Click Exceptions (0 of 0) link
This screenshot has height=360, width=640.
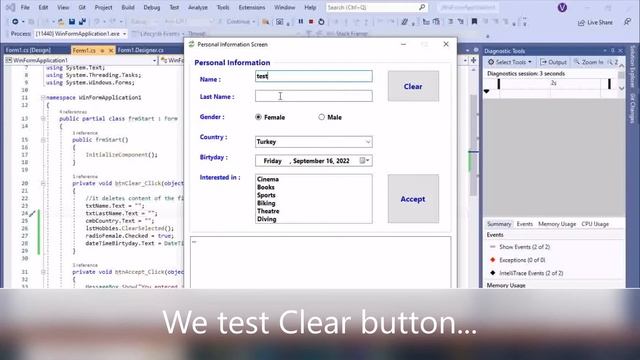tap(522, 260)
